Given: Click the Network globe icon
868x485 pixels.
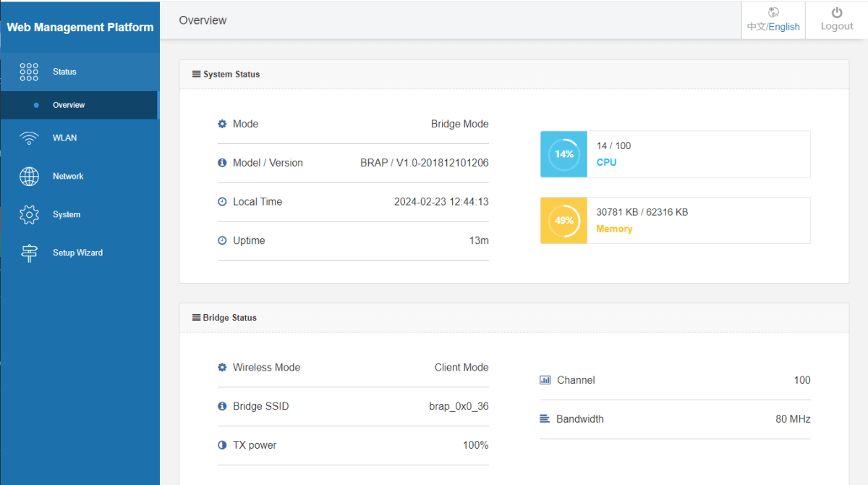Looking at the screenshot, I should pos(29,177).
